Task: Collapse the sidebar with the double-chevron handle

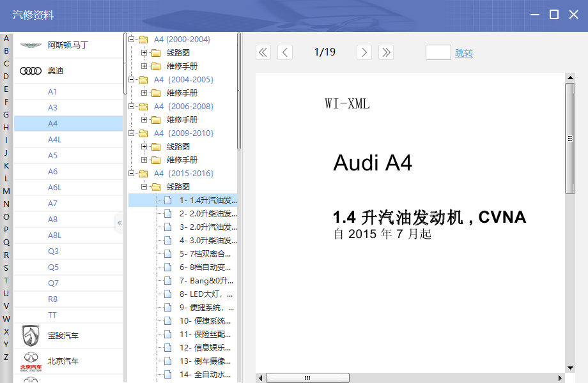Action: point(120,223)
